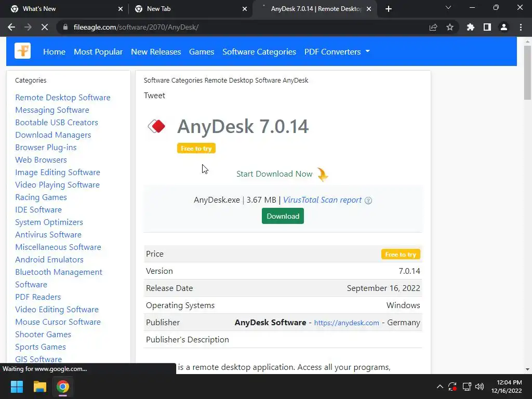532x399 pixels.
Task: Open Web Browsers category
Action: tap(41, 160)
